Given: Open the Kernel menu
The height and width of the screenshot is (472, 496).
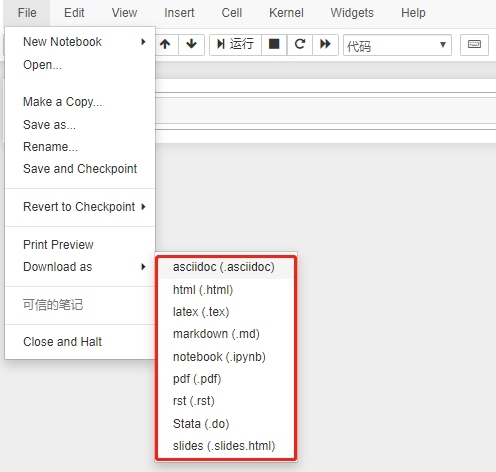Looking at the screenshot, I should pos(286,13).
